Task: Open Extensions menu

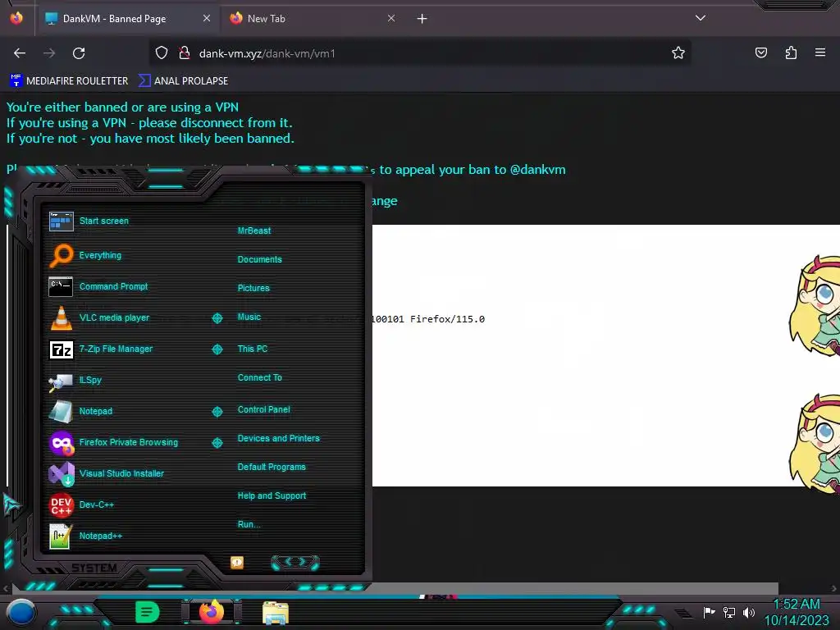Action: [x=791, y=52]
